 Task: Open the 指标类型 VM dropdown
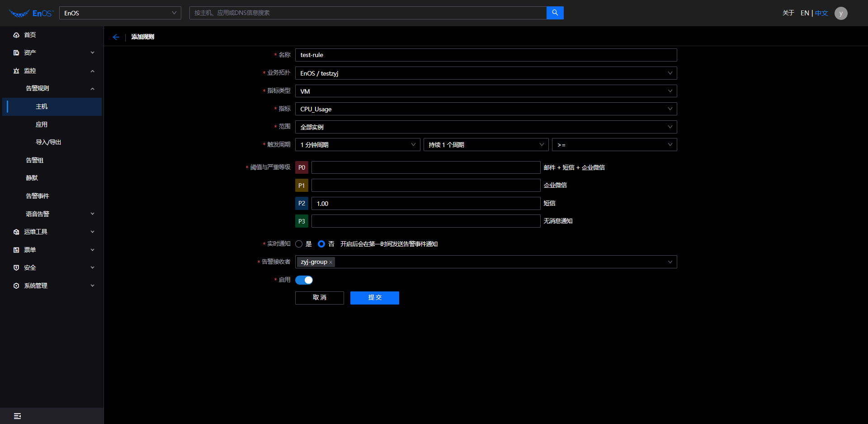(x=486, y=91)
